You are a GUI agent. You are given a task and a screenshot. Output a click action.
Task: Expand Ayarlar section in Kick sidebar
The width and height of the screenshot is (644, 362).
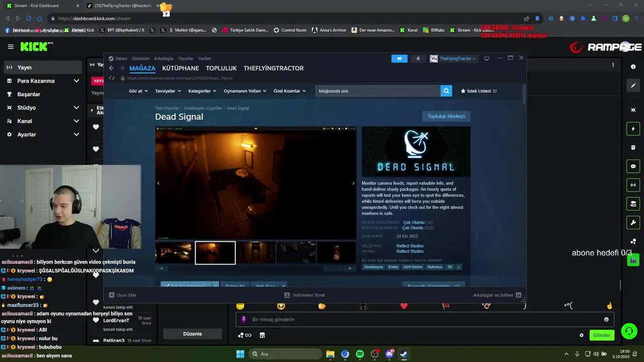[x=76, y=135]
